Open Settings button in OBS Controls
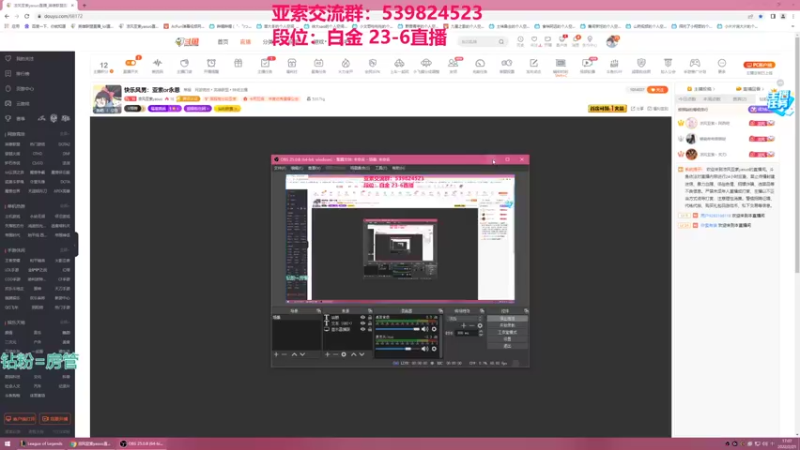Image resolution: width=800 pixels, height=450 pixels. pyautogui.click(x=507, y=339)
